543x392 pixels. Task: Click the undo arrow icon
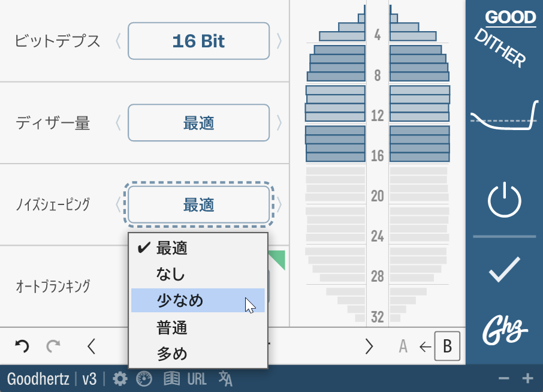22,346
